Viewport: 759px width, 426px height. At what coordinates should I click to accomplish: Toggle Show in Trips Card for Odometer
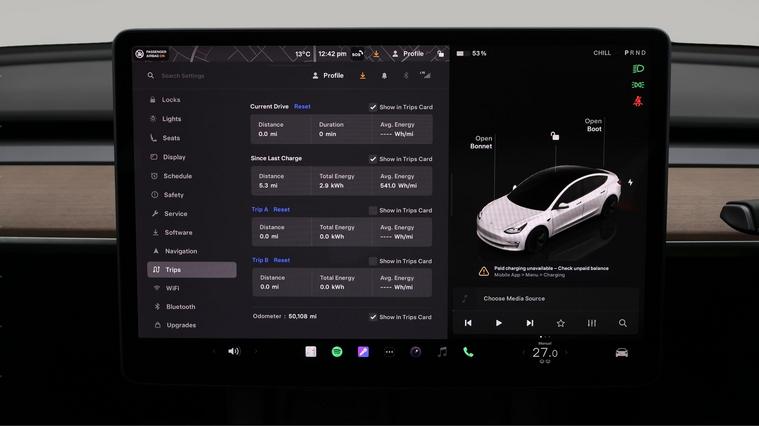[x=373, y=317]
